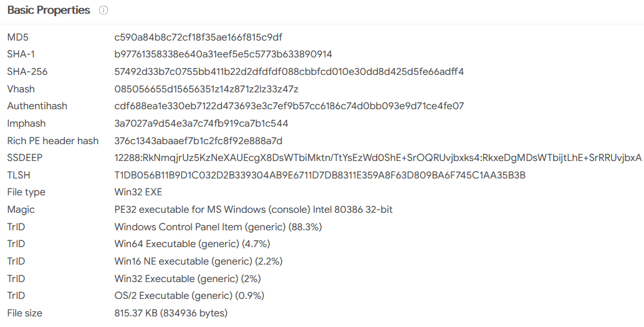
Task: Click the SSDEEP fuzzy hash string
Action: [x=378, y=157]
